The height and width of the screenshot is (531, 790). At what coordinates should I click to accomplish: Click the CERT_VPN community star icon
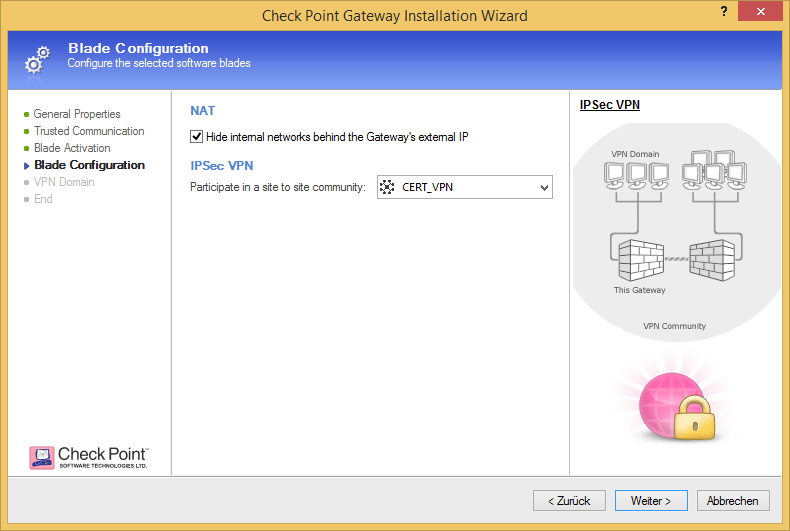387,187
